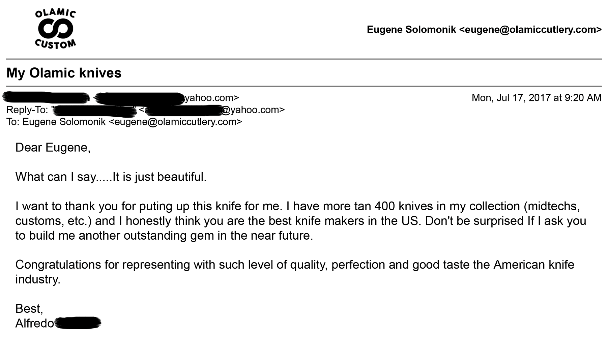This screenshot has height=364, width=607.
Task: Click the redacted surname after Alfredo
Action: coord(78,323)
